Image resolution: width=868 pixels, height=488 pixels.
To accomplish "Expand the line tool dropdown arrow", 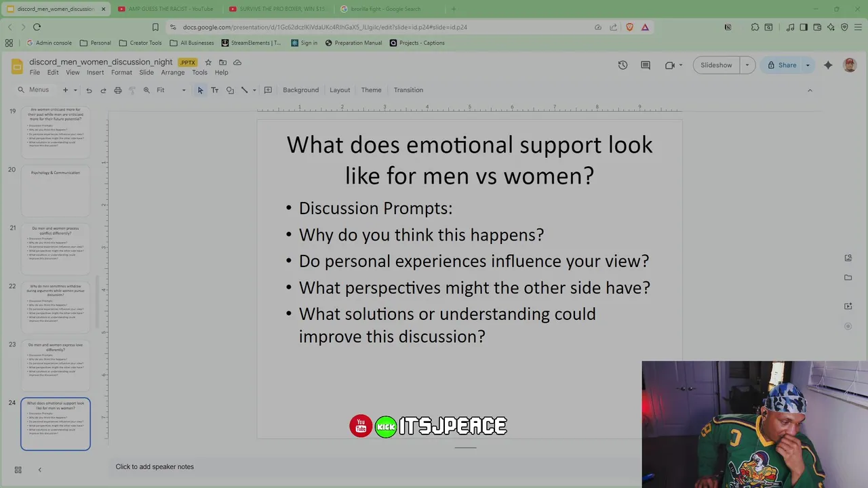I will click(x=254, y=90).
